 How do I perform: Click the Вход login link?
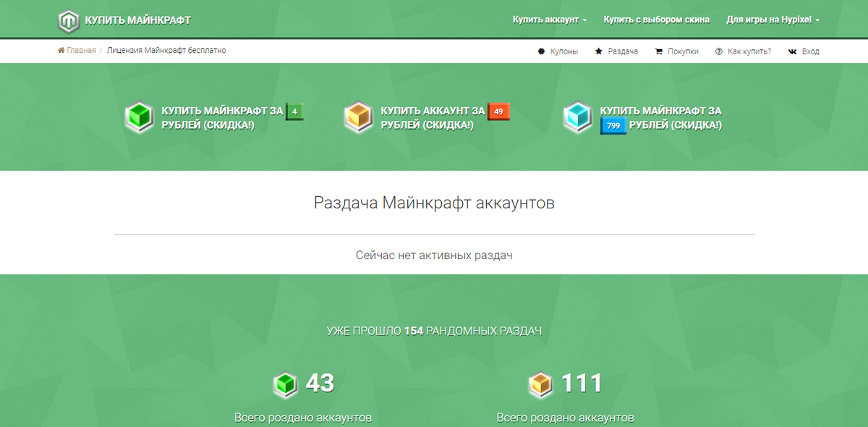tap(811, 51)
